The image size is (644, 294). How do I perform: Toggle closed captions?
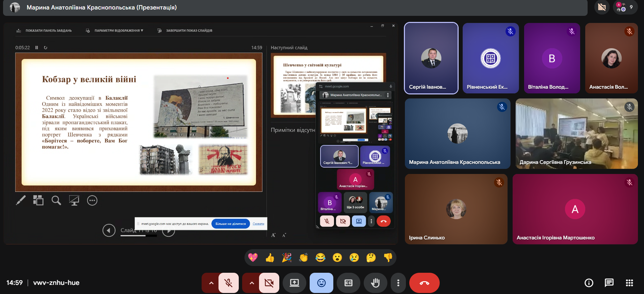(x=348, y=283)
